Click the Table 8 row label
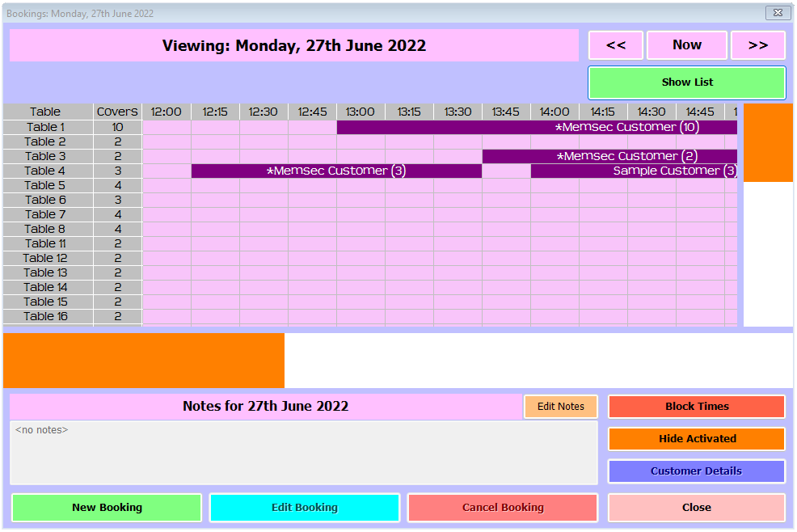Screen dimensions: 797x532 click(x=46, y=229)
